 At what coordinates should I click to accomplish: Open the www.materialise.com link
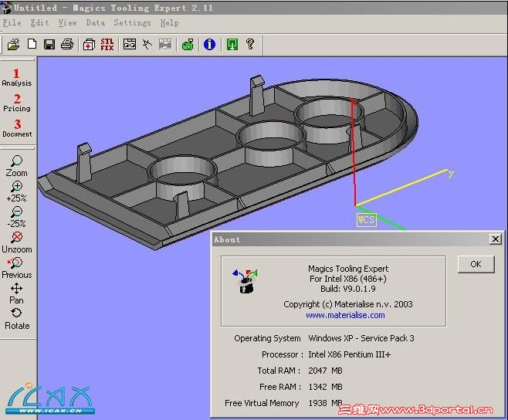click(x=345, y=315)
